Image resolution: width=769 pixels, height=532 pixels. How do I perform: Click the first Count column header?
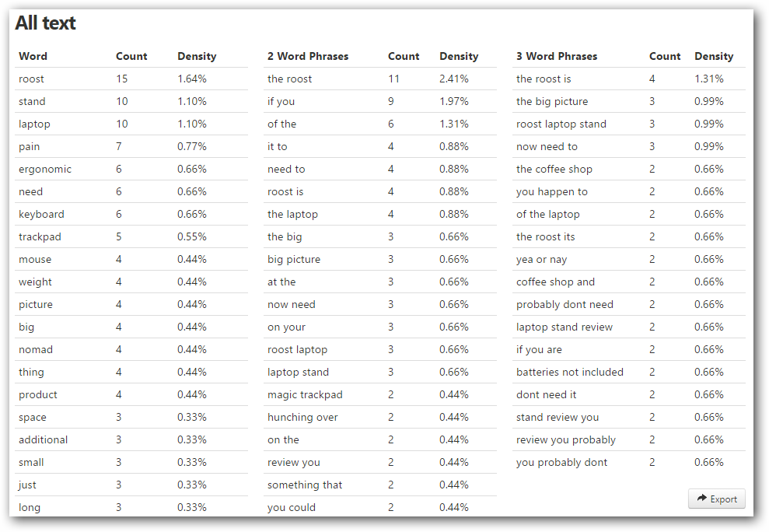click(131, 57)
